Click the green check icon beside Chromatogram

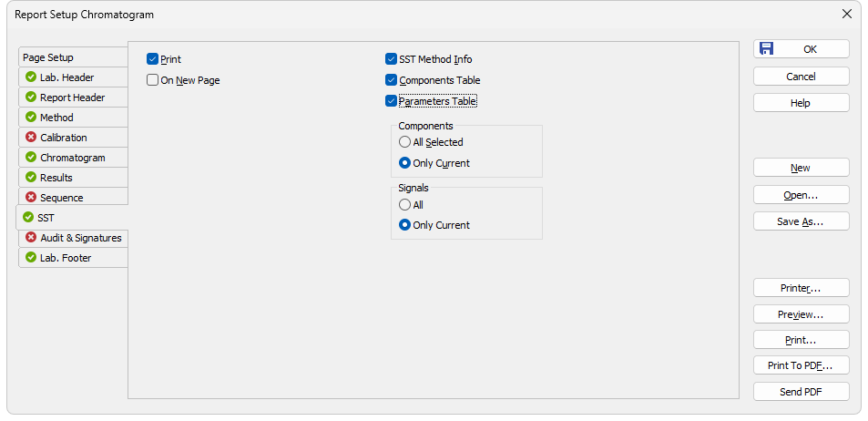pyautogui.click(x=31, y=158)
